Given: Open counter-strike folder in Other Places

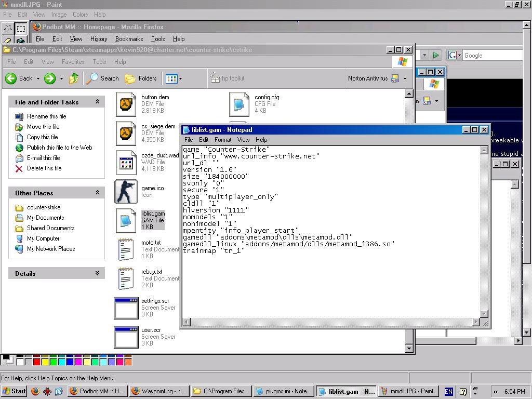Looking at the screenshot, I should pos(44,207).
